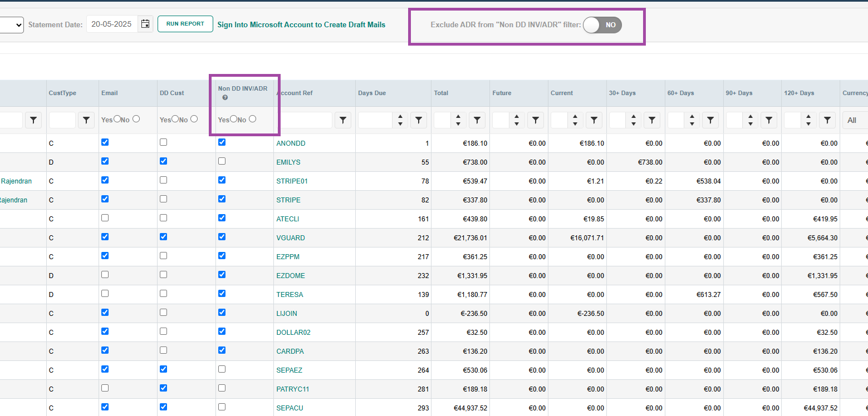Open the Current column filter icon
Viewport: 868px width, 416px height.
coord(594,120)
